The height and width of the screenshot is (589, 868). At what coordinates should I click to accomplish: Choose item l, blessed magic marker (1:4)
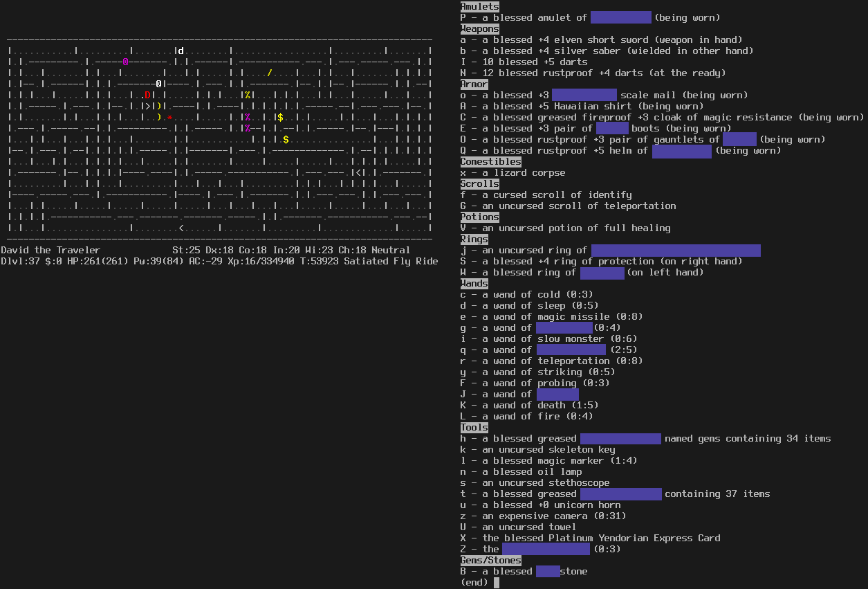pos(549,460)
